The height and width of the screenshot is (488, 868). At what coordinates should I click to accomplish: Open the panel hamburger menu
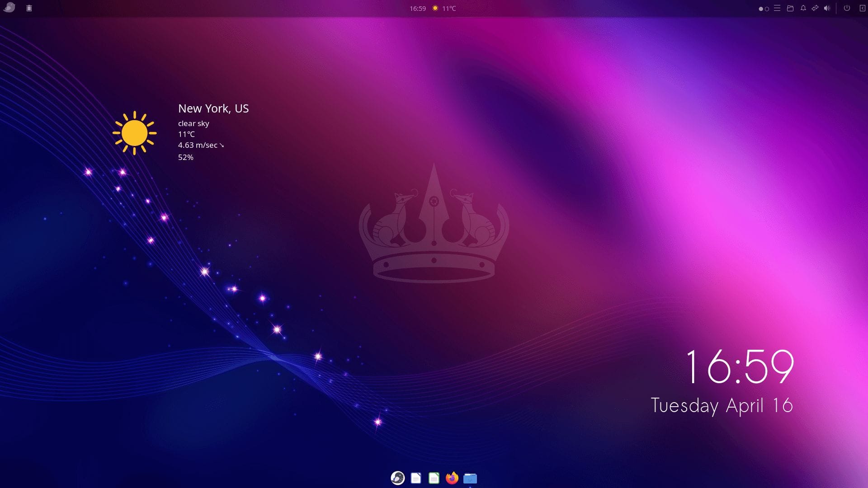(x=777, y=8)
